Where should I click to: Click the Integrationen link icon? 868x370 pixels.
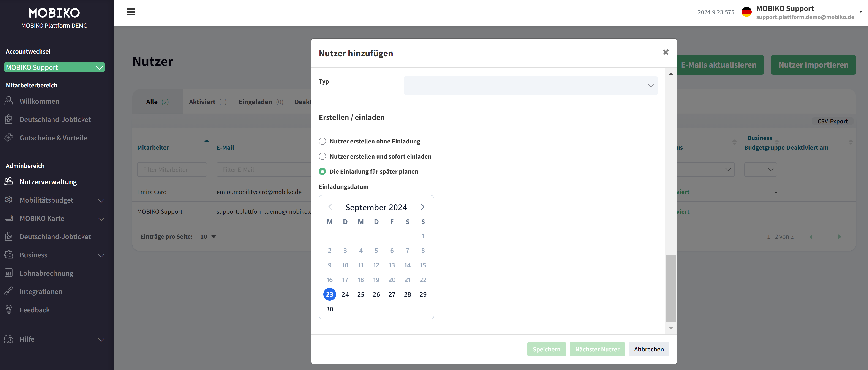(9, 291)
